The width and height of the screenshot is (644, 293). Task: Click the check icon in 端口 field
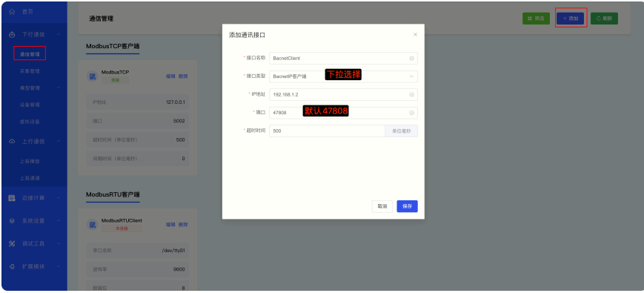[411, 113]
